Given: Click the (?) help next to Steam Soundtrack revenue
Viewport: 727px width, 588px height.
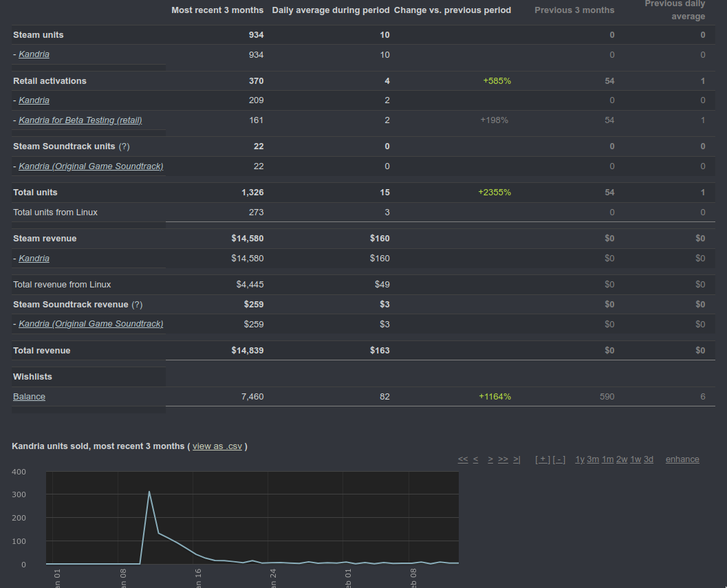Looking at the screenshot, I should [x=137, y=304].
